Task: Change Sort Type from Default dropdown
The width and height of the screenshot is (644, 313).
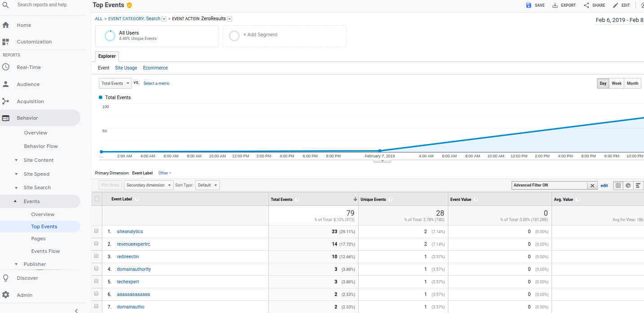Action: pyautogui.click(x=207, y=185)
